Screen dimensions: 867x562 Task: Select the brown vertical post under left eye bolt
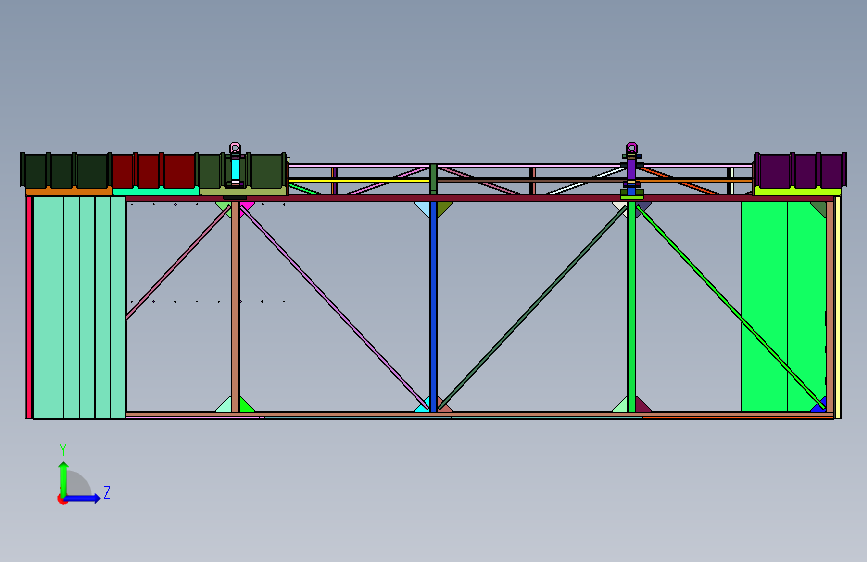click(235, 306)
